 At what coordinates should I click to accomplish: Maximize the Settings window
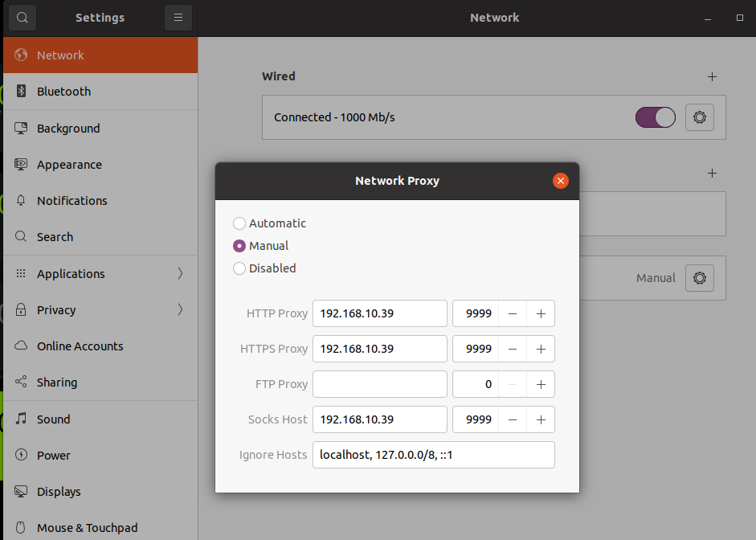740,18
